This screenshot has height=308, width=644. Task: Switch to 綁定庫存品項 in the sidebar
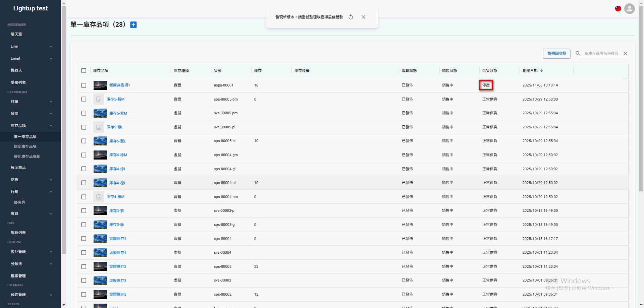(25, 146)
